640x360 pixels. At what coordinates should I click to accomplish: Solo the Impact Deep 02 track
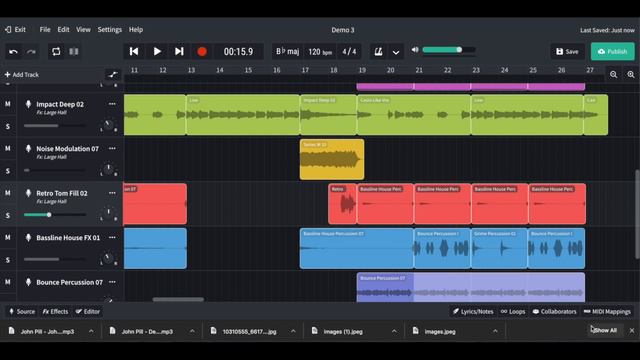point(8,126)
